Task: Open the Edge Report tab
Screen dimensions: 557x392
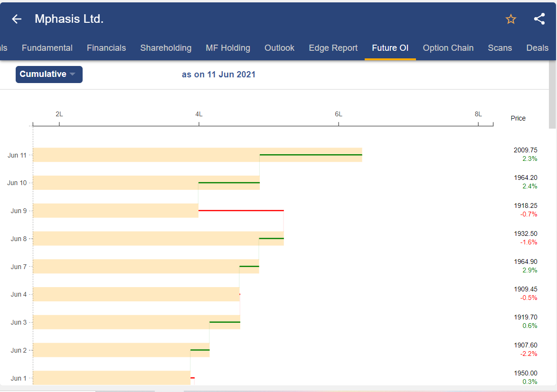Action: coord(333,48)
